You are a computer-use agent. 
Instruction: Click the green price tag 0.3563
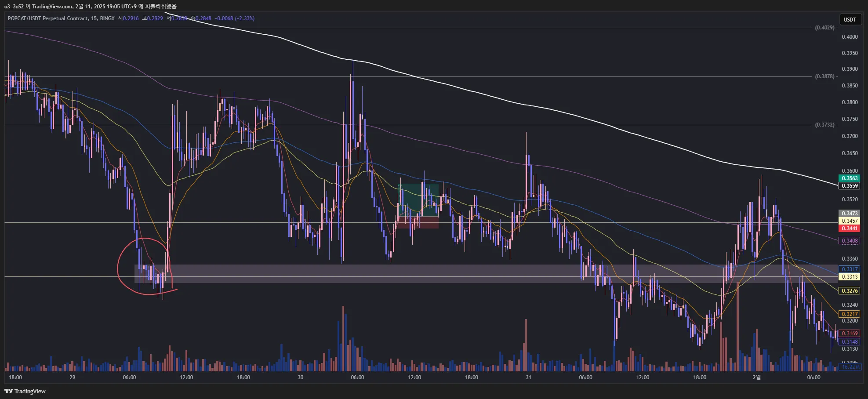click(x=850, y=178)
